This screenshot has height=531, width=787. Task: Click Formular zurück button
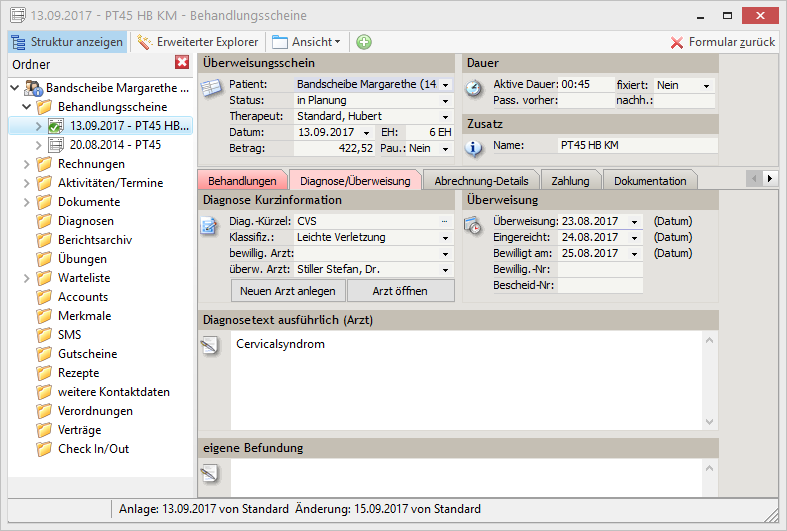pos(723,42)
